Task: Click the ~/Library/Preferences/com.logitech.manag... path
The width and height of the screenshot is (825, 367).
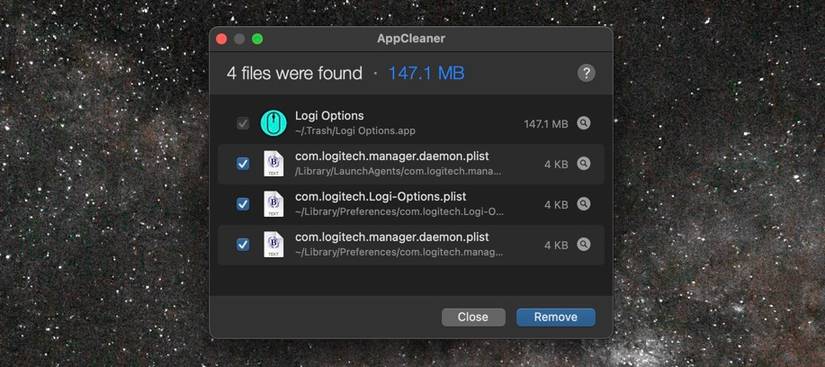Action: (x=399, y=252)
